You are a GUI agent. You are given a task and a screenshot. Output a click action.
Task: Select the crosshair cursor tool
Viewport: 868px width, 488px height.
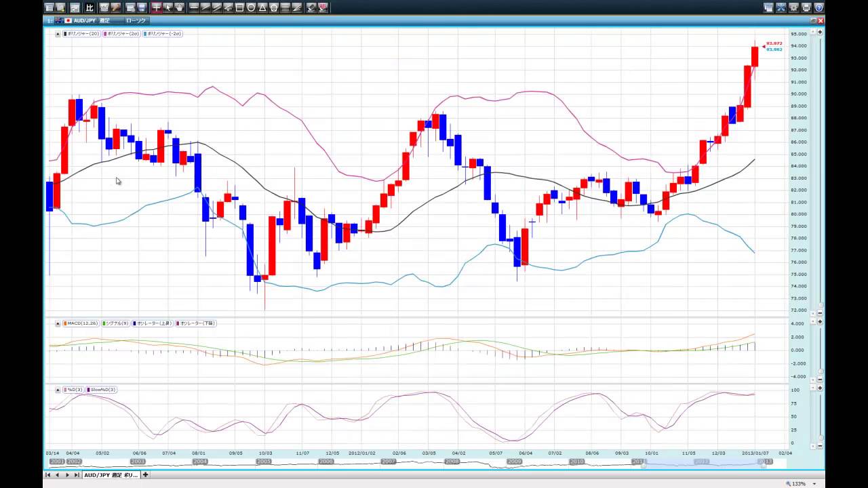click(156, 7)
